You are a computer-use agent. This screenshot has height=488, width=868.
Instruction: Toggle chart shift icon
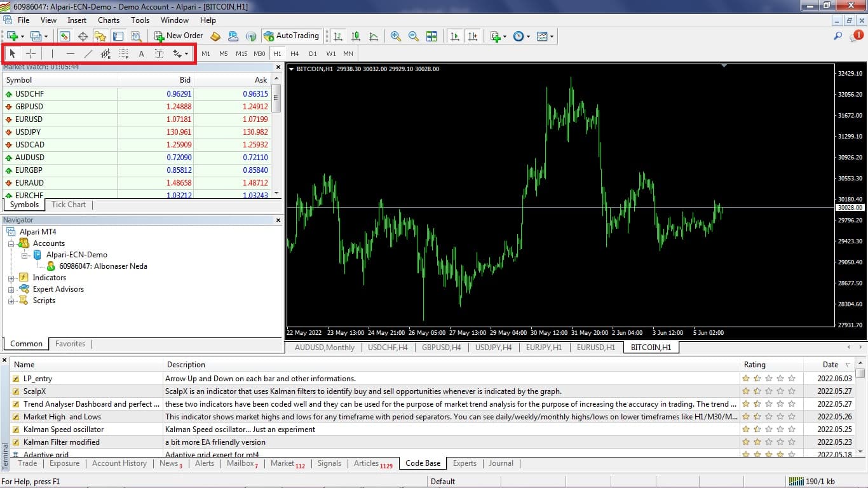click(x=473, y=36)
